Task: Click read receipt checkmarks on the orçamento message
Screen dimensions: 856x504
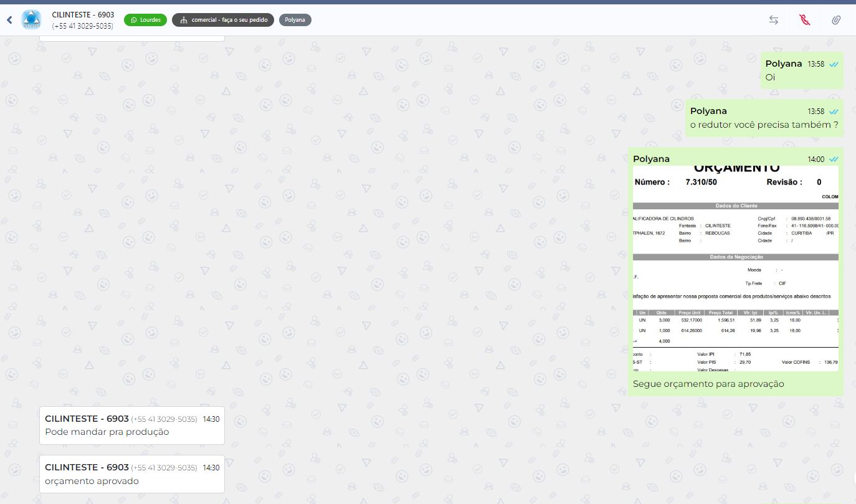Action: (834, 159)
